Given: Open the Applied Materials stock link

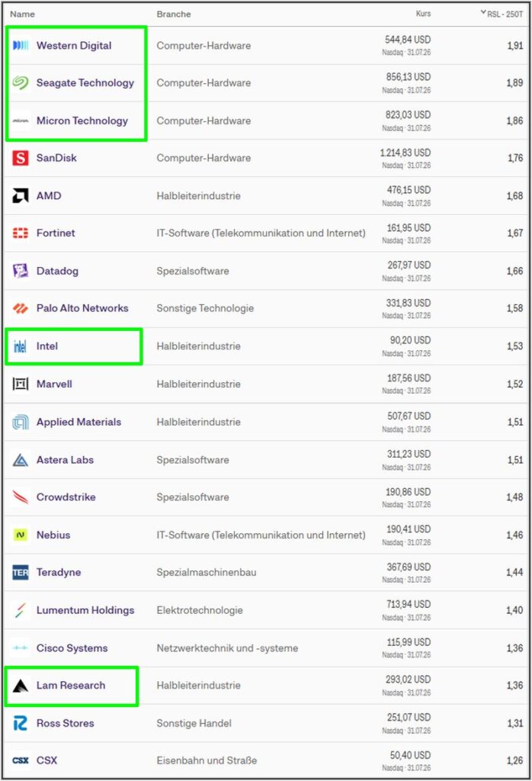Looking at the screenshot, I should click(79, 422).
